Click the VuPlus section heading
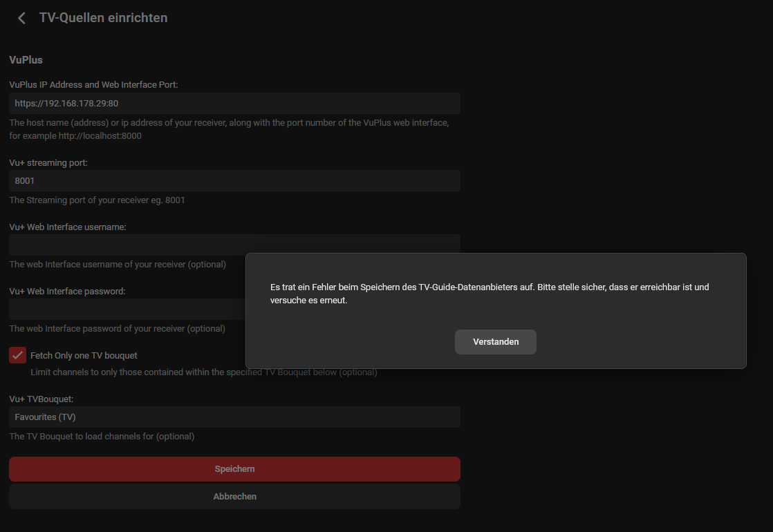 click(26, 60)
